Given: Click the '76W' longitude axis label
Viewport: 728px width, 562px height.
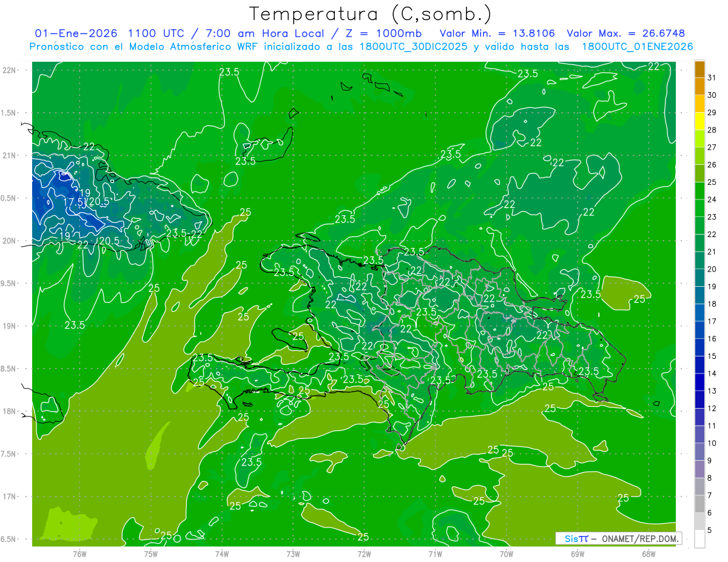Looking at the screenshot, I should click(79, 554).
